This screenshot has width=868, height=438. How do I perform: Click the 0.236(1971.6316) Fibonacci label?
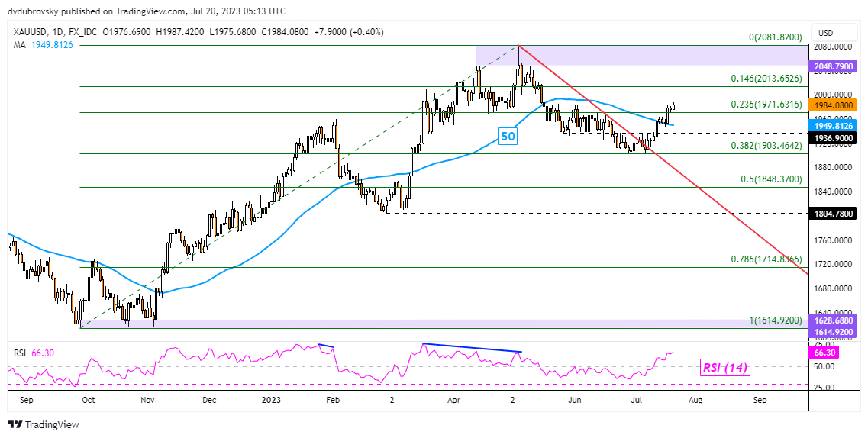(766, 105)
